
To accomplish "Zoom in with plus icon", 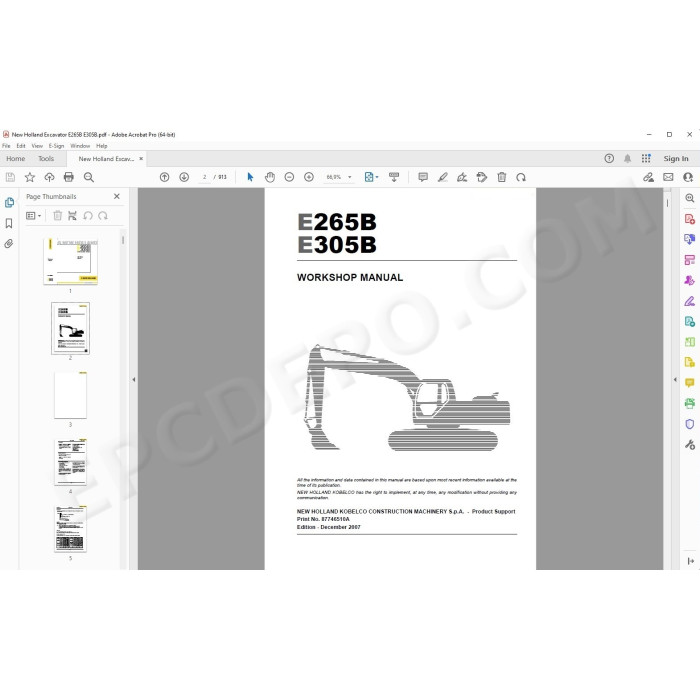I will pyautogui.click(x=309, y=177).
